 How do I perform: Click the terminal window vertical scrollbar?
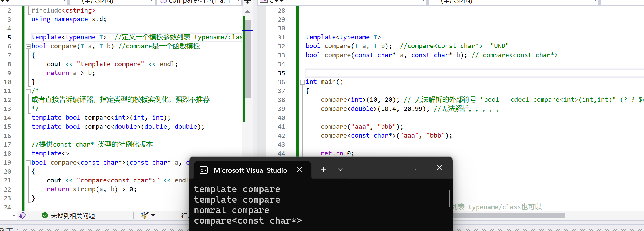tap(449, 199)
